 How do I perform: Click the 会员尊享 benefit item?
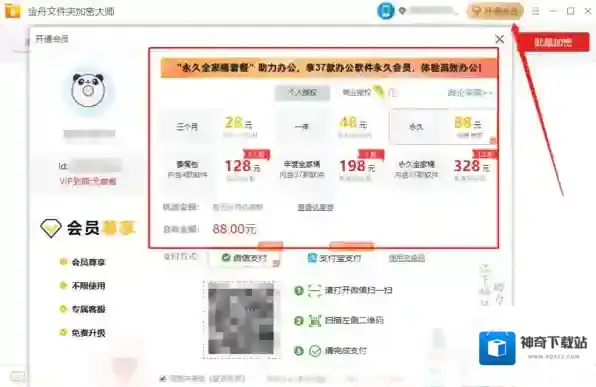(82, 262)
